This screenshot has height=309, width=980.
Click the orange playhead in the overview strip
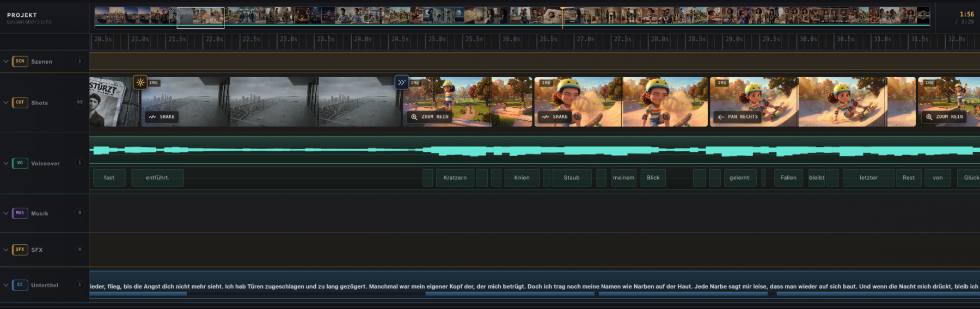[562, 17]
